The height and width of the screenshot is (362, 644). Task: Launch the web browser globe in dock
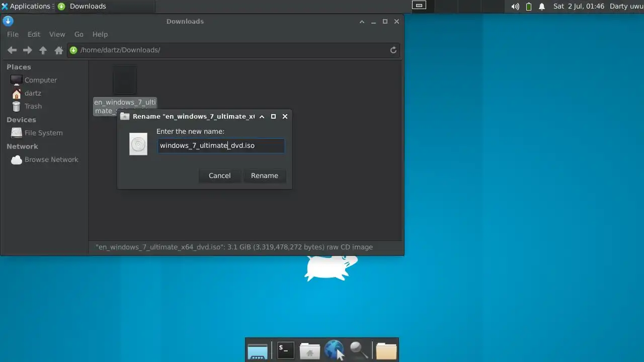coord(334,350)
